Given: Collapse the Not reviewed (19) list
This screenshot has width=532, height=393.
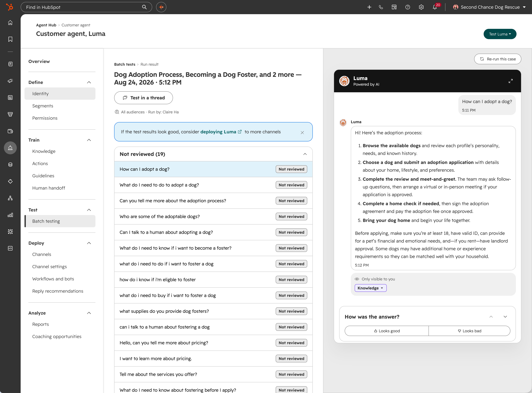Looking at the screenshot, I should (305, 154).
